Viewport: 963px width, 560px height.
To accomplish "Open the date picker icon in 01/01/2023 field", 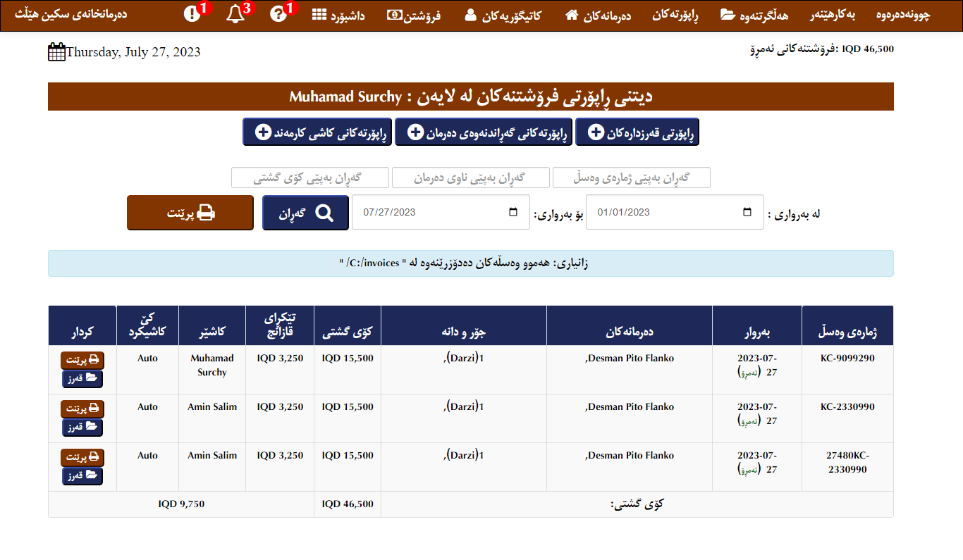I will (x=747, y=212).
